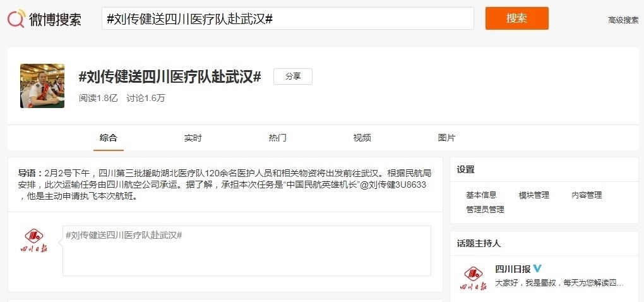Open 内容管理 settings link
The image size is (644, 302).
tap(587, 195)
